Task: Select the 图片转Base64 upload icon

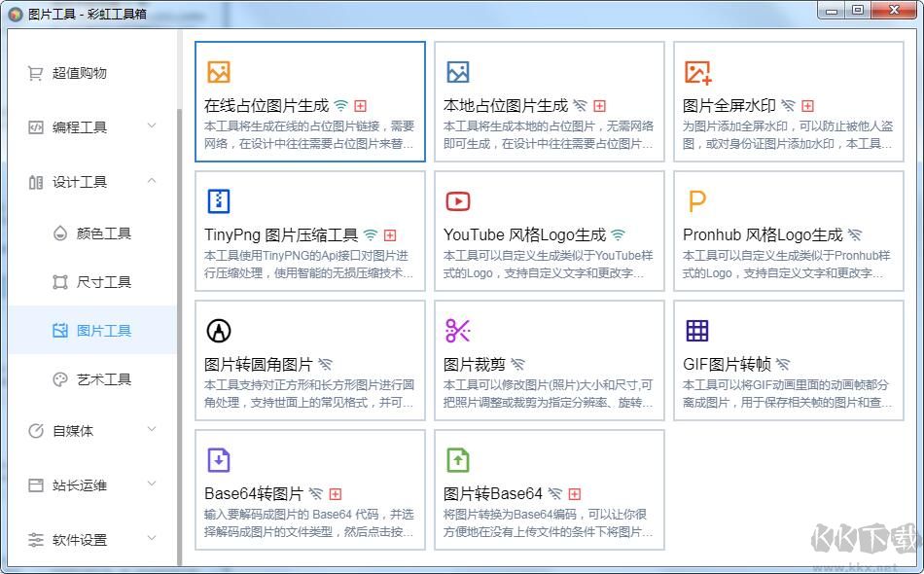Action: coord(458,460)
